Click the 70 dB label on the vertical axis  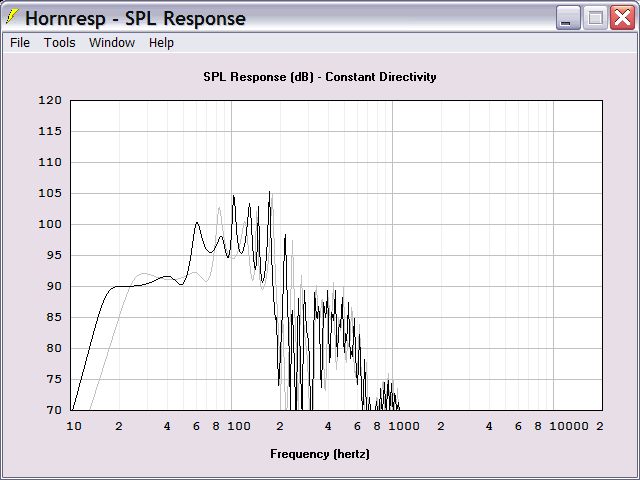[54, 410]
